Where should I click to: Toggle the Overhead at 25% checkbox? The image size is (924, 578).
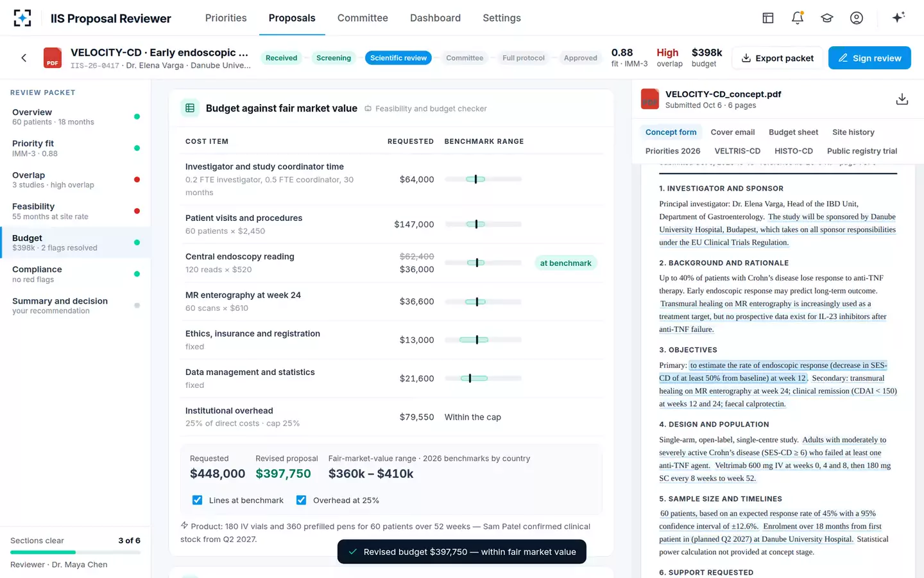pyautogui.click(x=301, y=500)
